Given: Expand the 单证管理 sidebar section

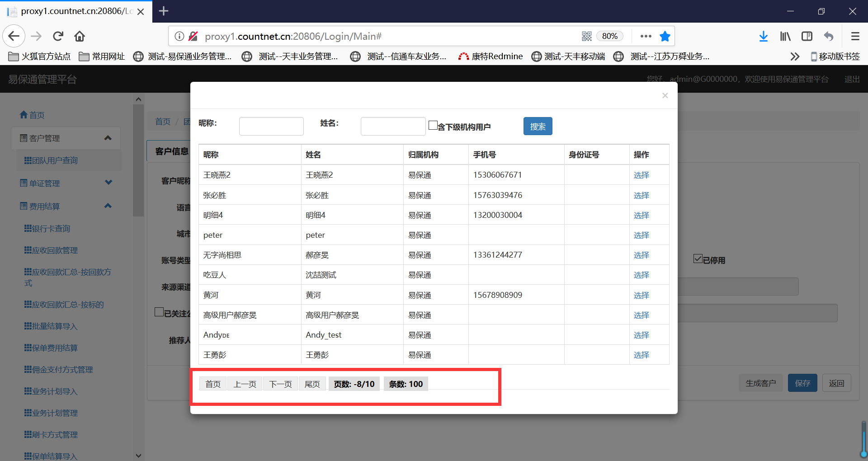Looking at the screenshot, I should 108,183.
